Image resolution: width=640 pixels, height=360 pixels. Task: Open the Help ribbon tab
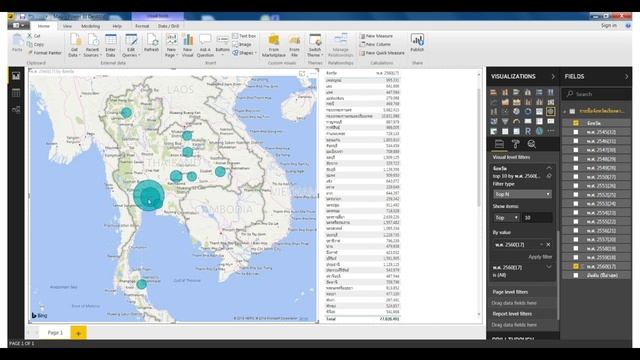(117, 26)
